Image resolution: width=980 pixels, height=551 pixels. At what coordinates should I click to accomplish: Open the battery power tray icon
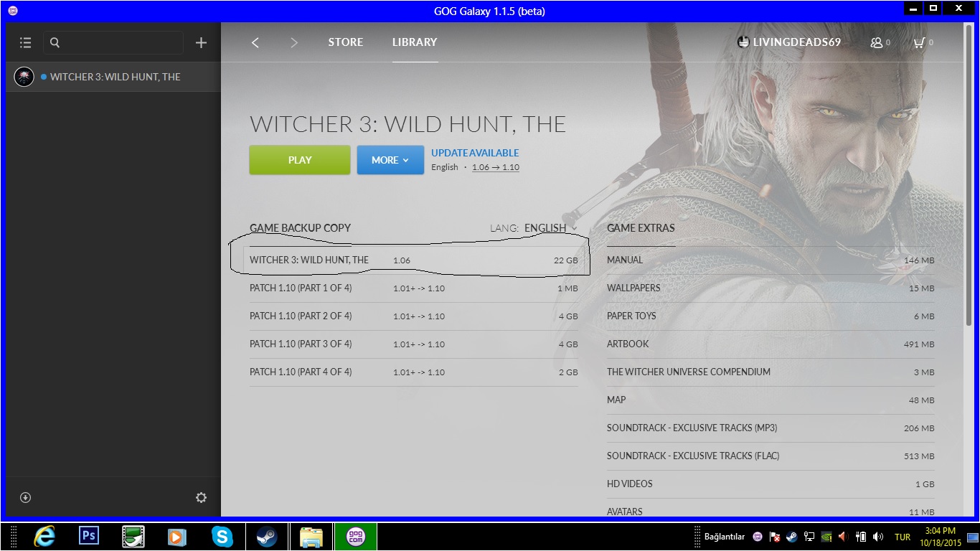tap(861, 537)
